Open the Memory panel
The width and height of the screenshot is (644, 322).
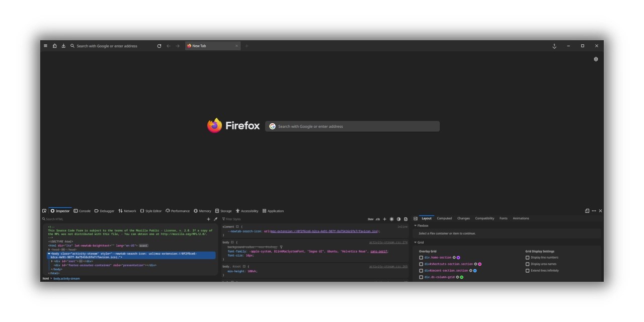click(202, 211)
